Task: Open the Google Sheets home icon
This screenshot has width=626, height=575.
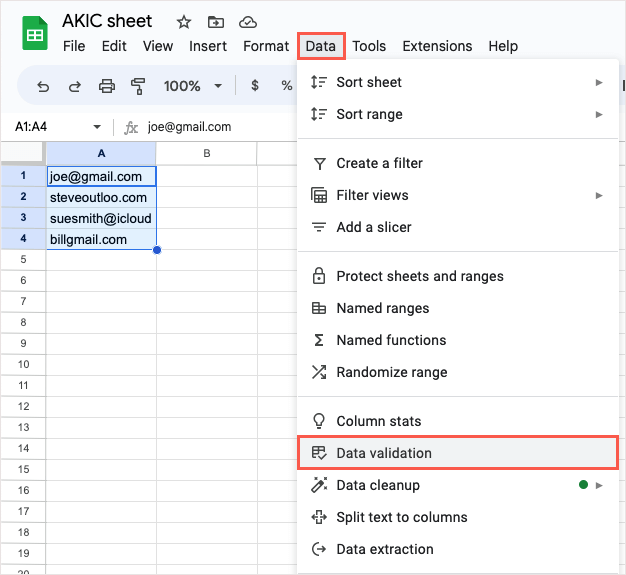Action: pos(35,33)
